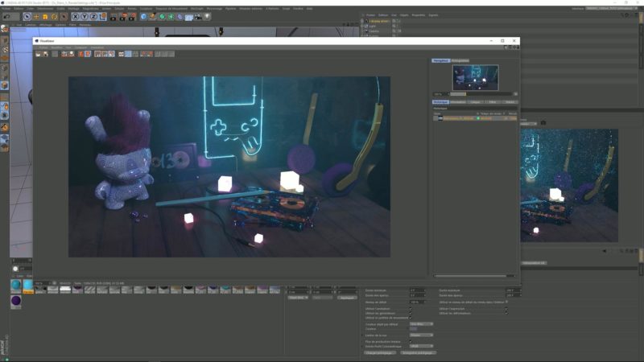Click the Charger préréglage button
644x362 pixels.
(380, 352)
